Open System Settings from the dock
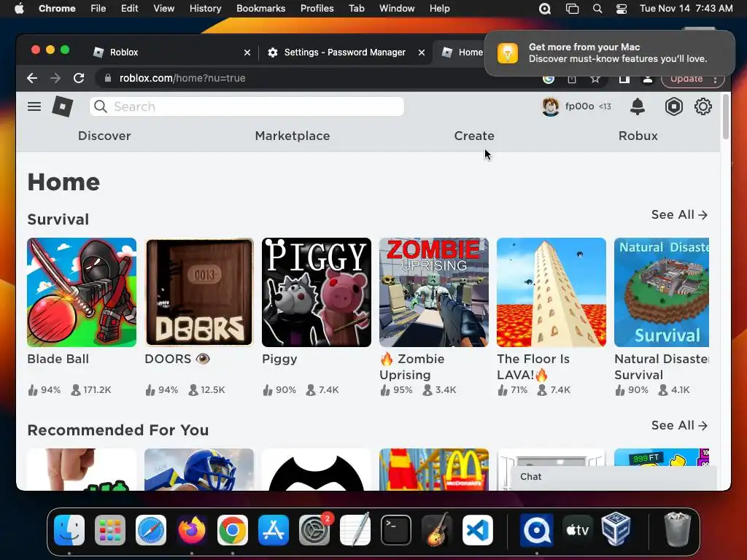 click(314, 529)
